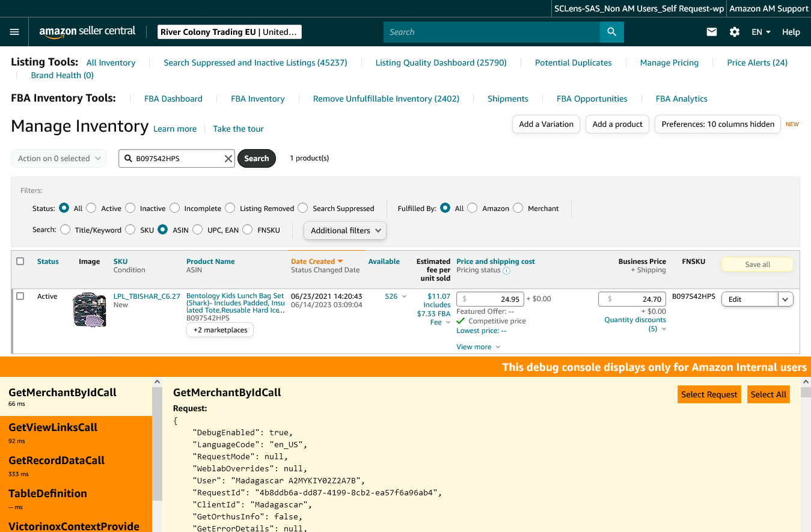811x532 pixels.
Task: Select the All status radio button
Action: [64, 208]
